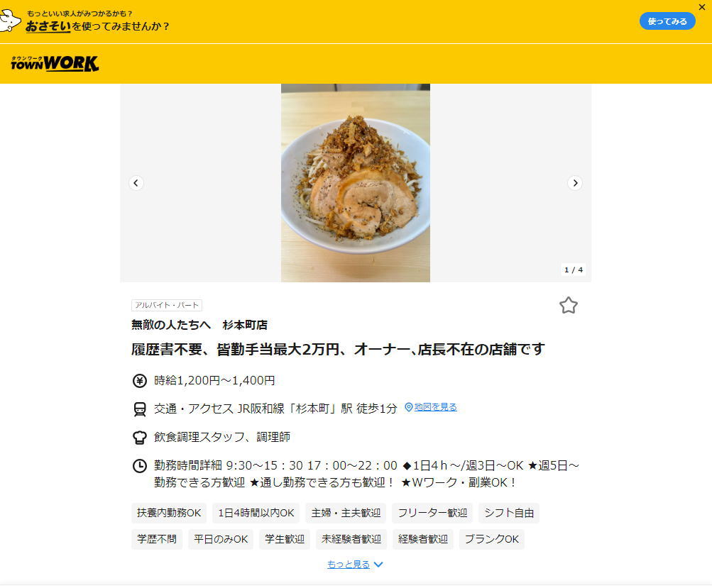Click the chevron beside もっと見る
The height and width of the screenshot is (588, 712).
coord(378,565)
